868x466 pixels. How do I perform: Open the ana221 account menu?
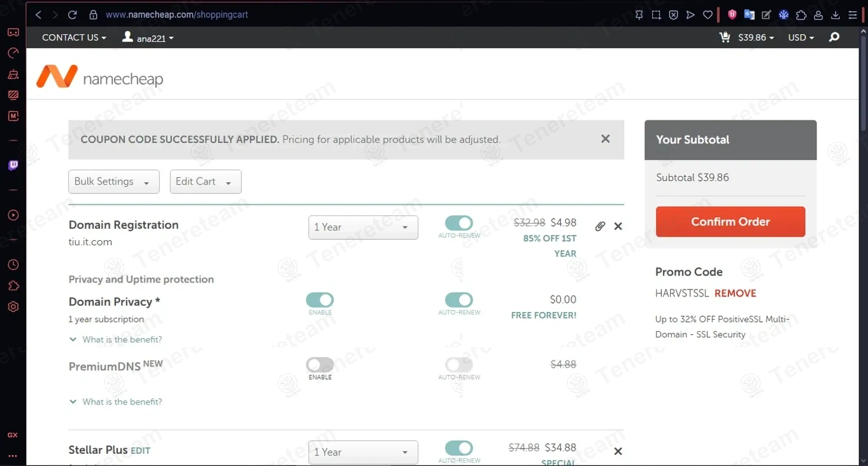coord(148,38)
